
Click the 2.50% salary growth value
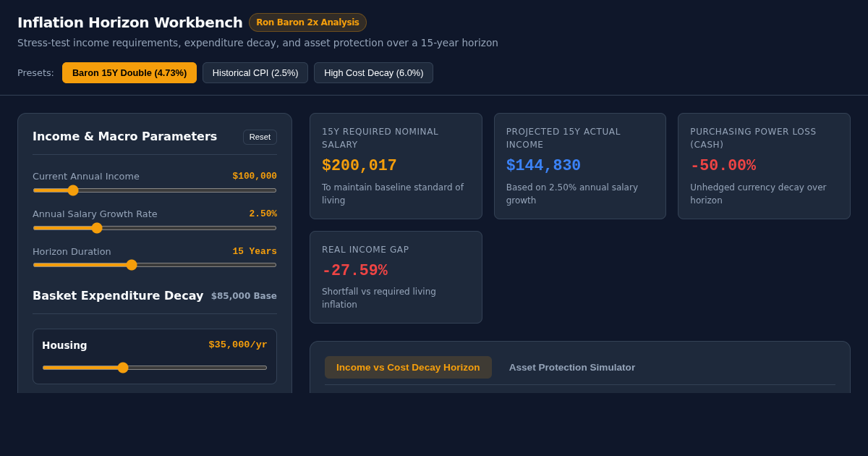tap(263, 214)
